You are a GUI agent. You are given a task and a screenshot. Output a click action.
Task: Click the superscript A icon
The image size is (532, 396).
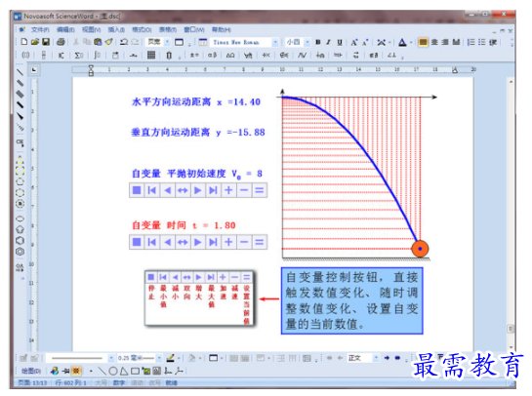click(x=354, y=42)
